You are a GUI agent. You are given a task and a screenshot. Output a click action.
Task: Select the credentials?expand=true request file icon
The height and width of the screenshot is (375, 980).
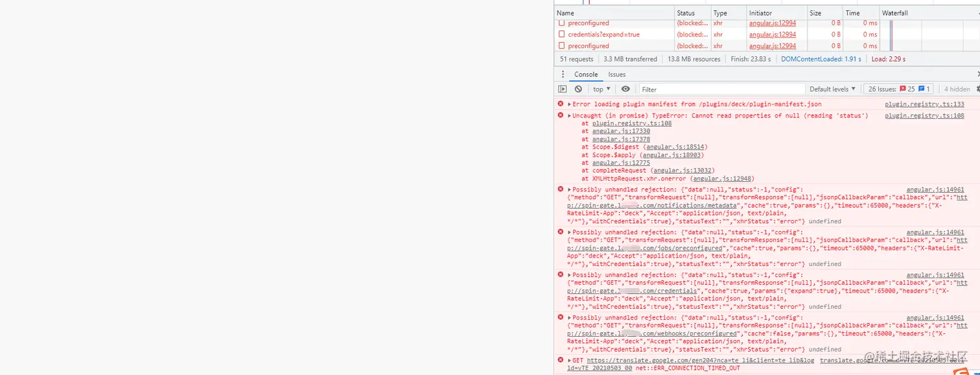[562, 34]
